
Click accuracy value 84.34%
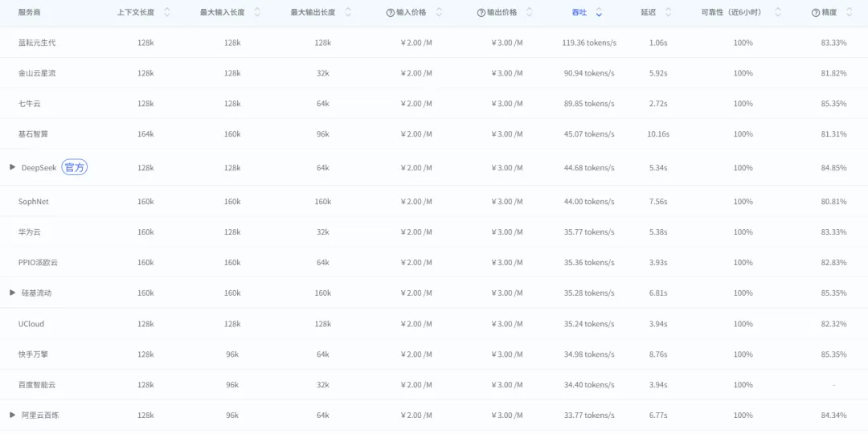point(833,415)
